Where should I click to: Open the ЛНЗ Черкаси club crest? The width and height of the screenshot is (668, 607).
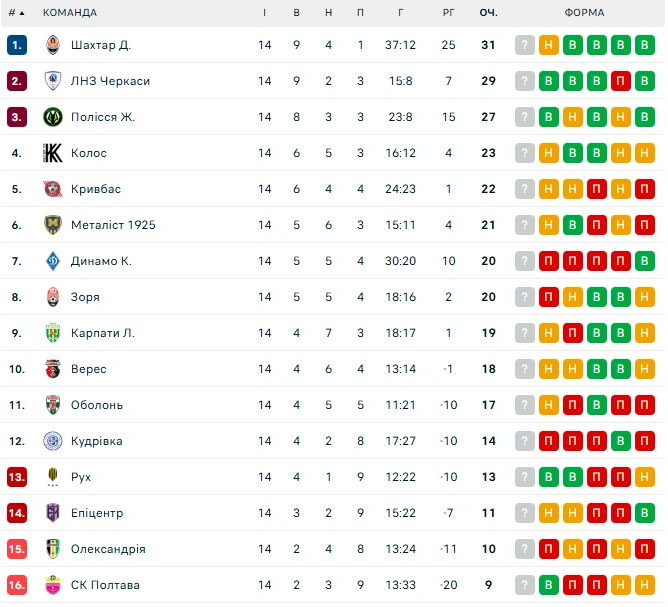(x=53, y=81)
